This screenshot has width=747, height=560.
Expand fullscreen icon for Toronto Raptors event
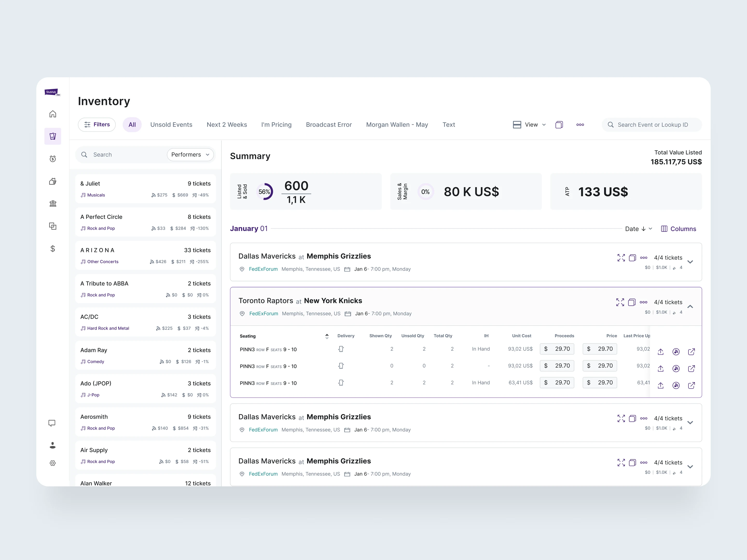(620, 302)
